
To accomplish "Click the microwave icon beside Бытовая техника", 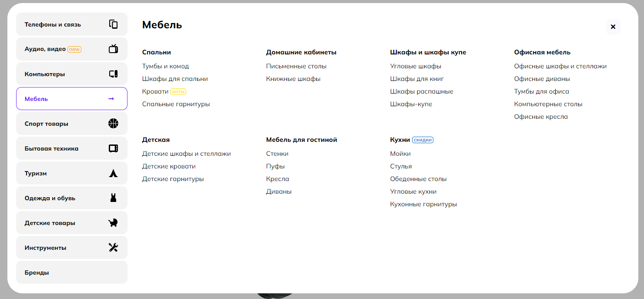I will pyautogui.click(x=113, y=148).
